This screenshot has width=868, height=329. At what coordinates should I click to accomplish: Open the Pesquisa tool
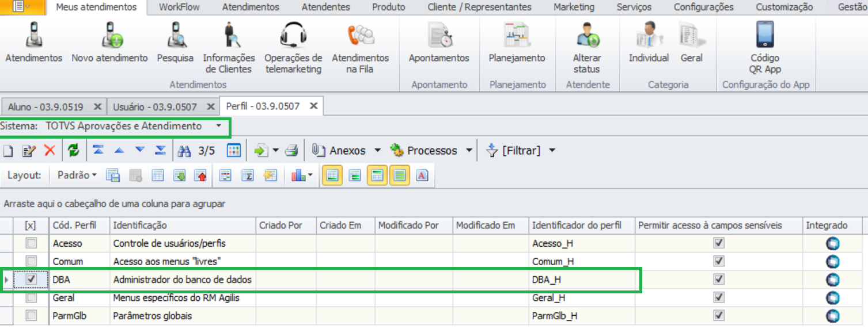175,43
